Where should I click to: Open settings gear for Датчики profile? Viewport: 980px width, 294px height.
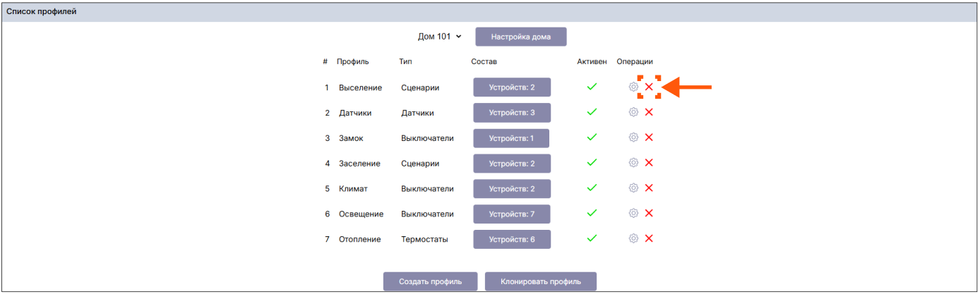click(x=633, y=112)
